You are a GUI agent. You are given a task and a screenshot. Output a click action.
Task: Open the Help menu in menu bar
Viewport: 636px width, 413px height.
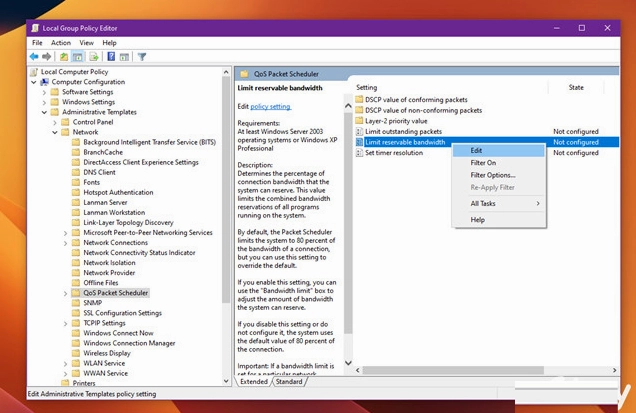pos(109,43)
